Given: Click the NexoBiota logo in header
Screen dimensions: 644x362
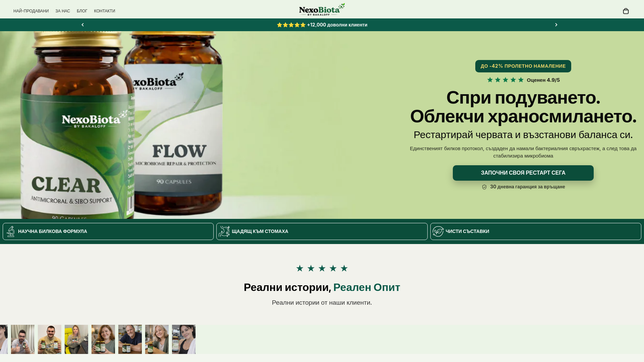Looking at the screenshot, I should (322, 9).
